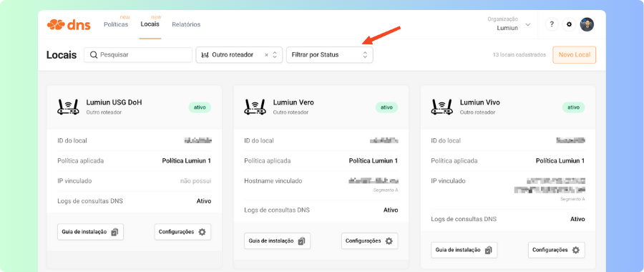Click blurred ID do local in Lumiun Vivo card

(570, 140)
